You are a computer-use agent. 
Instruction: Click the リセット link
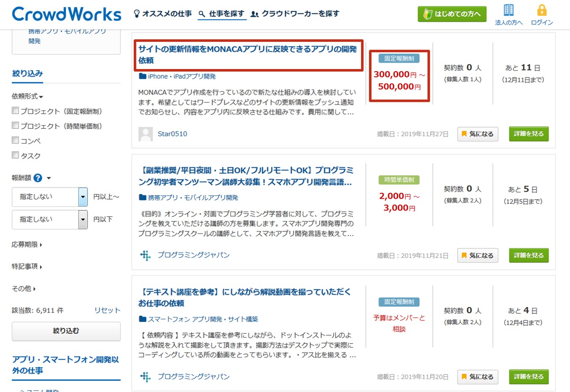click(107, 310)
